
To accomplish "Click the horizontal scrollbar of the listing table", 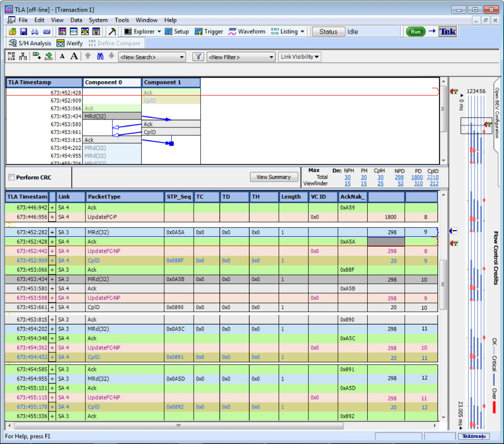I will coord(178,426).
